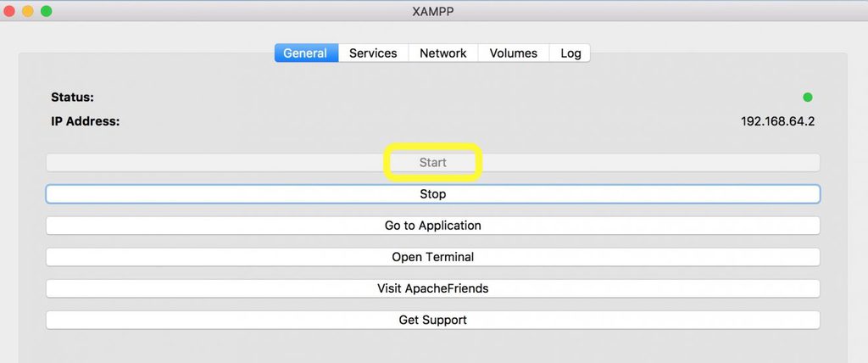This screenshot has width=868, height=363.
Task: Click the bold IP Address label
Action: tap(85, 121)
